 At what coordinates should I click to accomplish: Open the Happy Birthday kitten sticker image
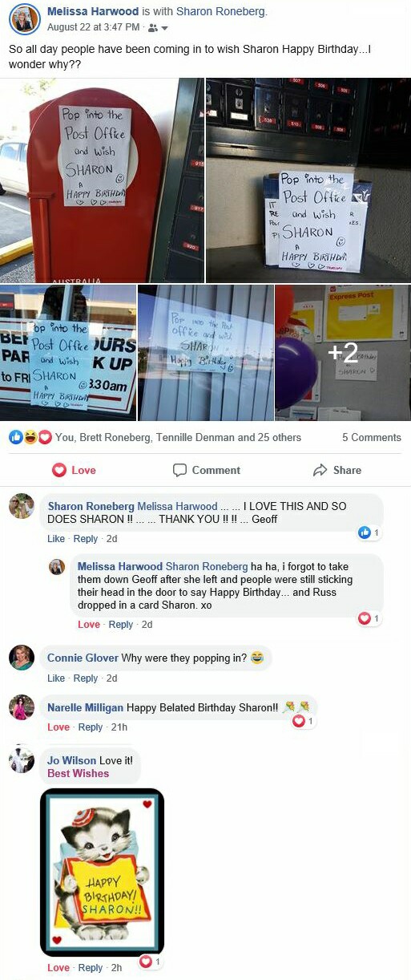click(x=102, y=873)
